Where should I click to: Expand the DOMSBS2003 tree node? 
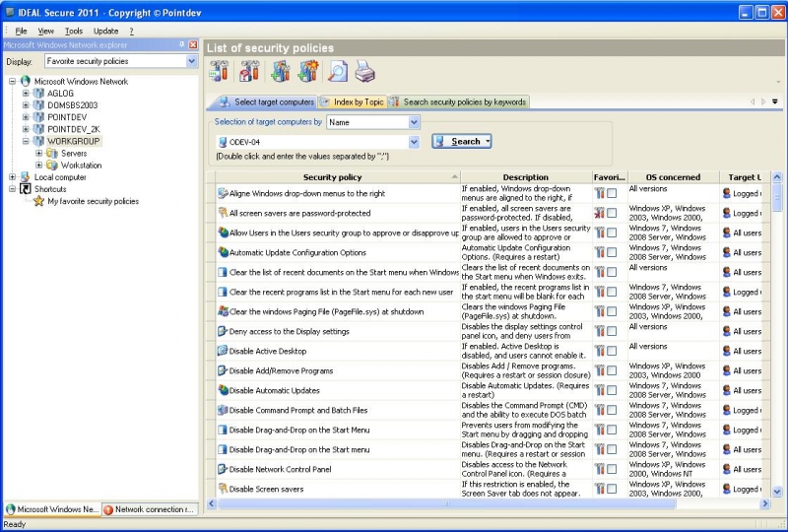click(x=26, y=105)
